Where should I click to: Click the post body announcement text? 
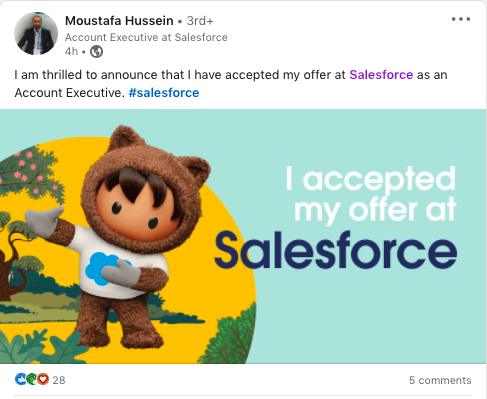pyautogui.click(x=231, y=84)
